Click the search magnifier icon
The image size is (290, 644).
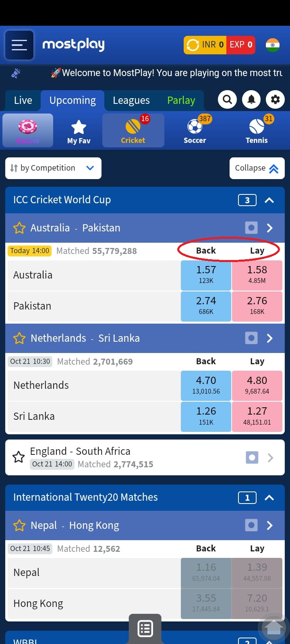(x=228, y=99)
